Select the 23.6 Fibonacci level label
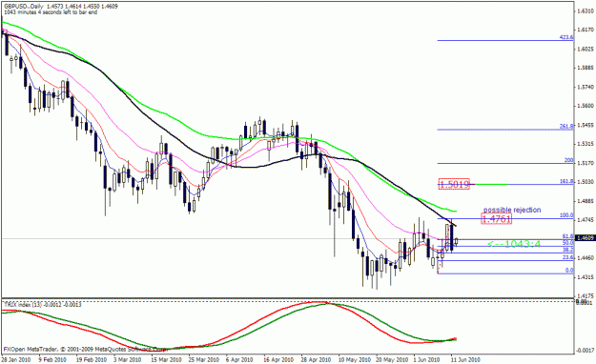Image resolution: width=596 pixels, height=364 pixels. click(x=568, y=257)
